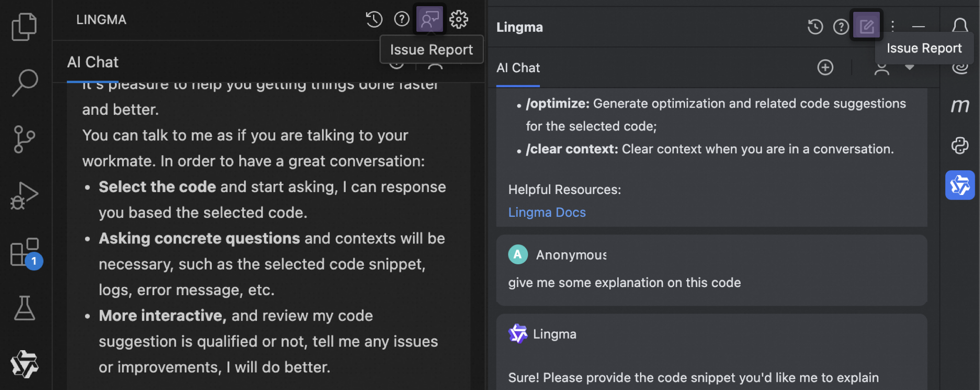Click the 'LINGMA' panel title on left
The width and height of the screenshot is (980, 390).
point(101,19)
